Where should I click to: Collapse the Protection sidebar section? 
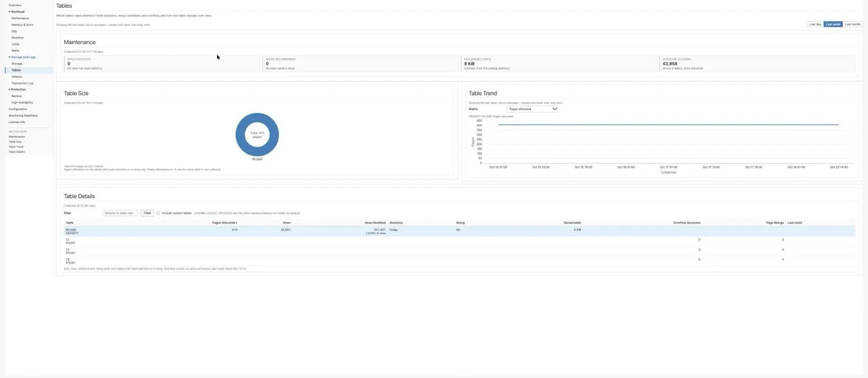[x=17, y=89]
